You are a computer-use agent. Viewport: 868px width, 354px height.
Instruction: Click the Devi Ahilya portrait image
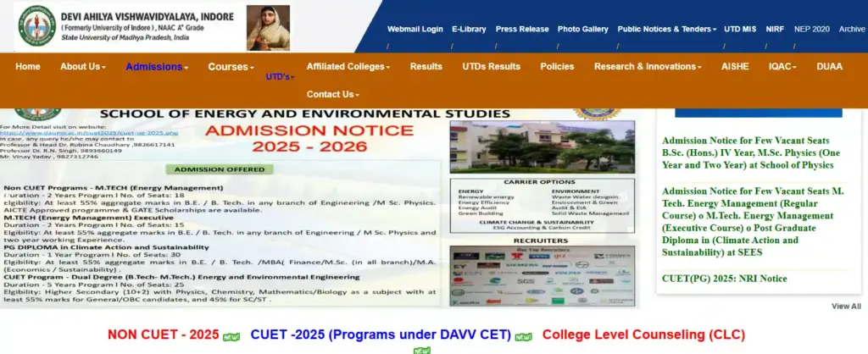coord(268,27)
